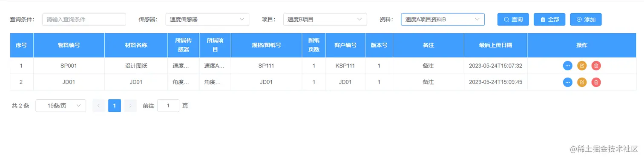Click the 物料编号 column header
This screenshot has width=644, height=159.
pos(69,45)
